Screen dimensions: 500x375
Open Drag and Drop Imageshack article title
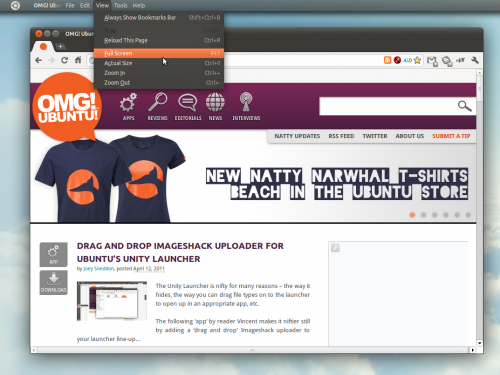pyautogui.click(x=180, y=252)
